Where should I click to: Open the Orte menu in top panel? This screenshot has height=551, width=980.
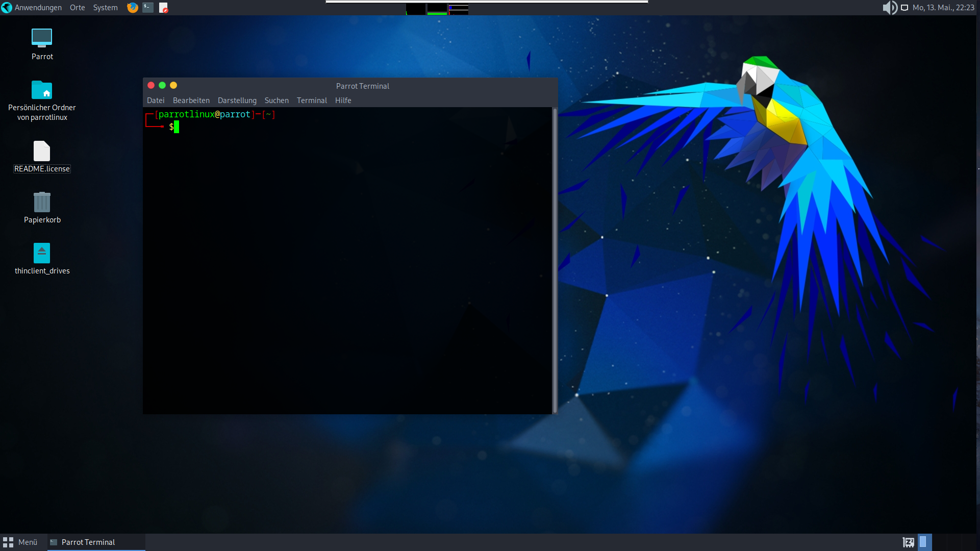pyautogui.click(x=78, y=8)
